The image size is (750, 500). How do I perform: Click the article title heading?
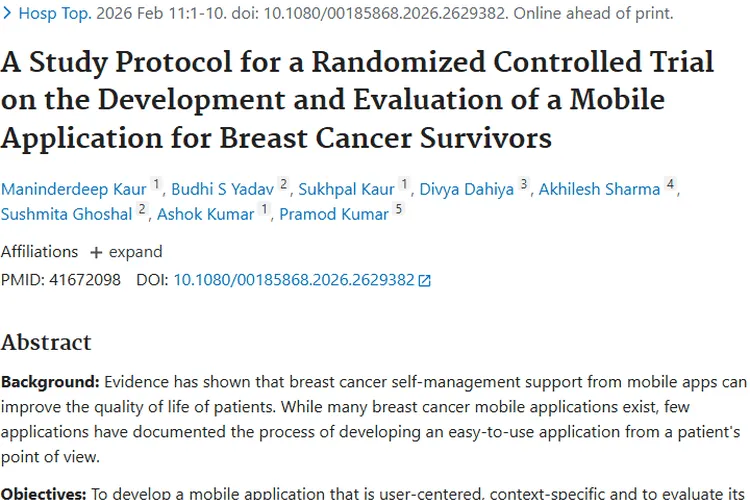(x=357, y=98)
